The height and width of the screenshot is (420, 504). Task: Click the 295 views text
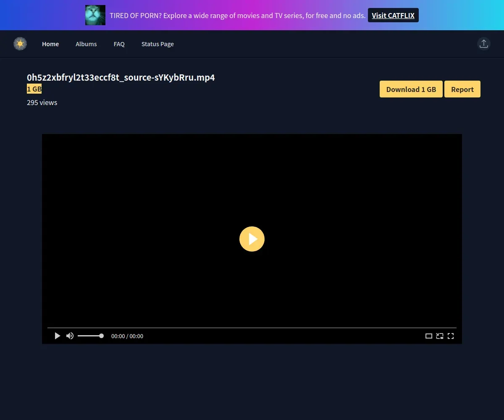[42, 102]
